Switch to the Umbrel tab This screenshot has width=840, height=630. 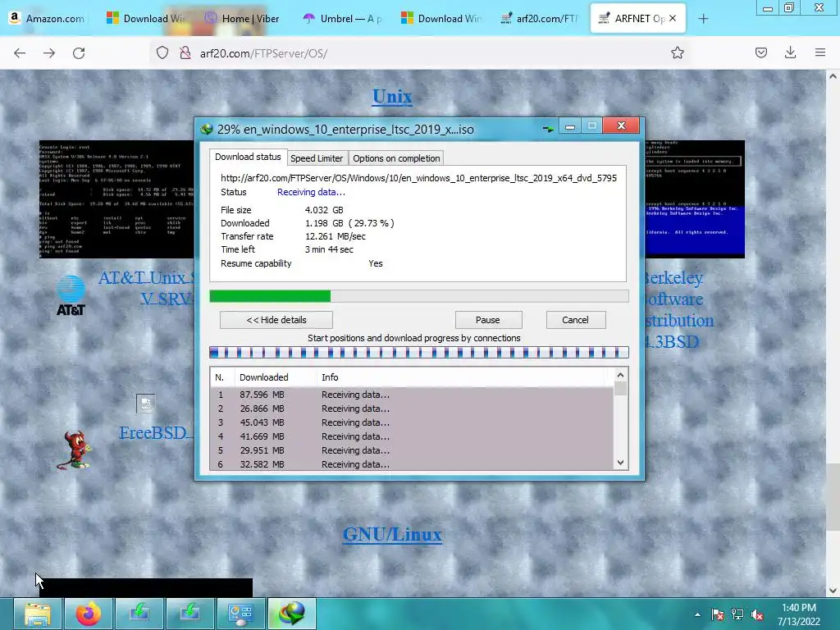pyautogui.click(x=342, y=18)
